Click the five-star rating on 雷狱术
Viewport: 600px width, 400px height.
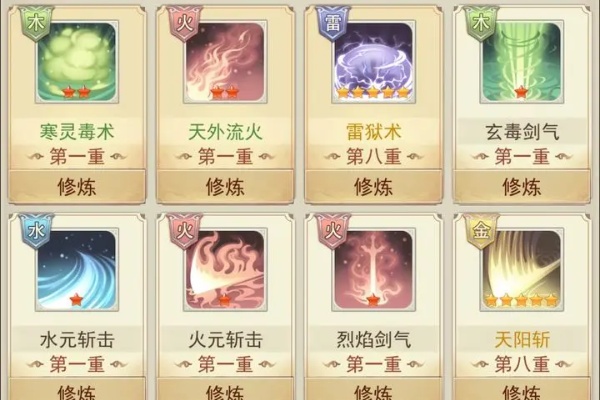click(x=373, y=92)
